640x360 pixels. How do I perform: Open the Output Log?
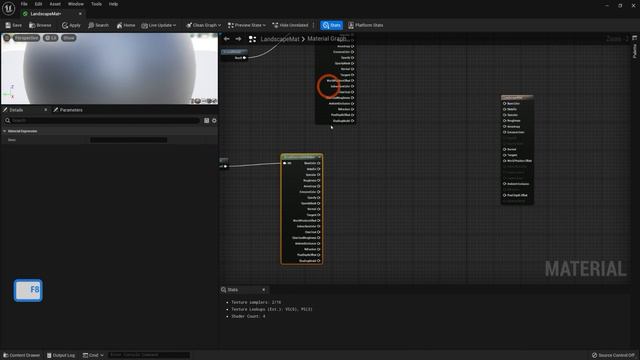[x=61, y=355]
